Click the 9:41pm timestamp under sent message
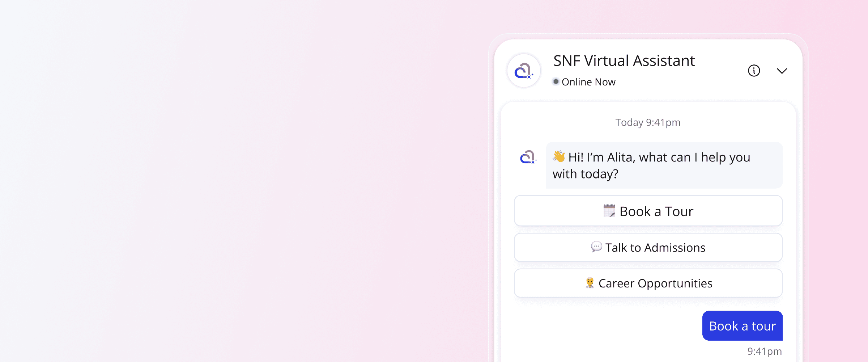 (765, 351)
